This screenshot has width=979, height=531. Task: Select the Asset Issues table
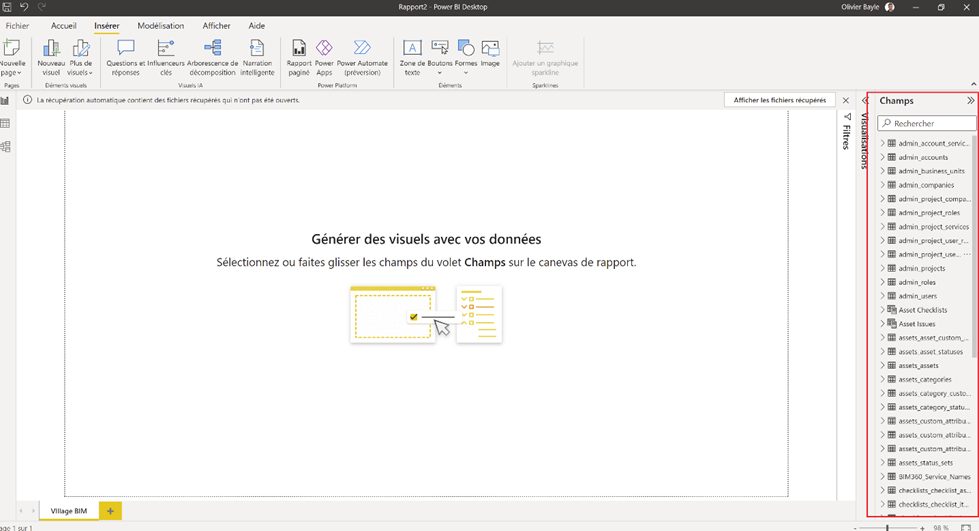click(917, 324)
